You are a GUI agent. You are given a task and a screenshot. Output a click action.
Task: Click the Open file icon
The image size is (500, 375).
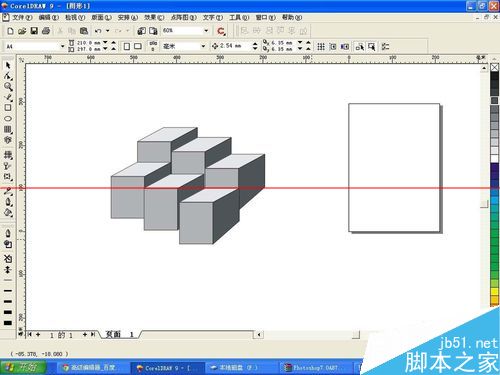click(x=22, y=31)
